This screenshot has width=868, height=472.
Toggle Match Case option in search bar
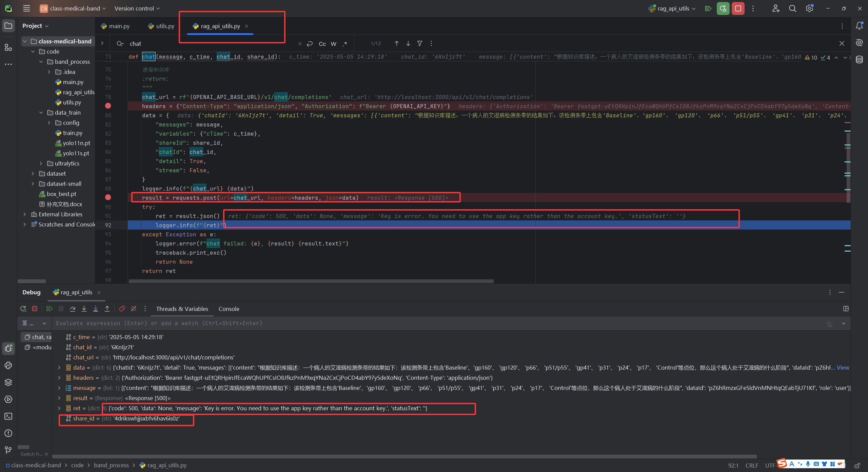[322, 44]
